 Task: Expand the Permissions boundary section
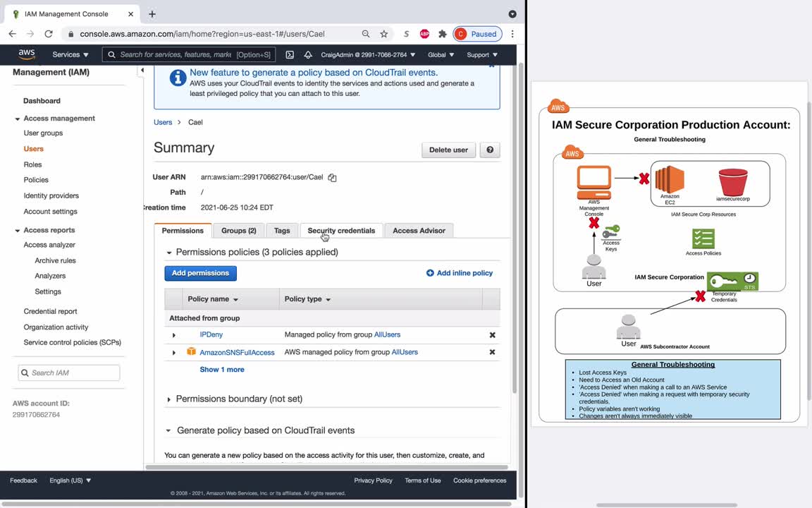[169, 399]
